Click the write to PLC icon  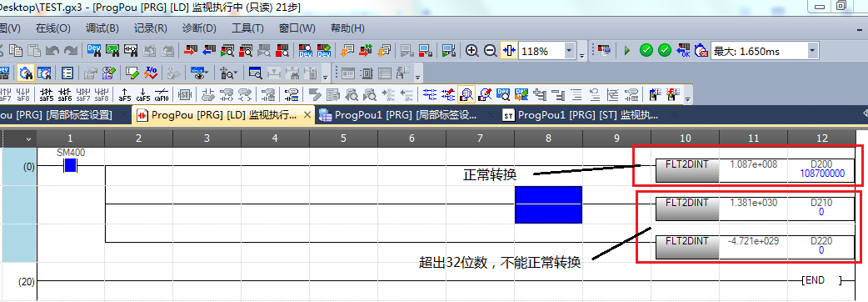[x=191, y=50]
